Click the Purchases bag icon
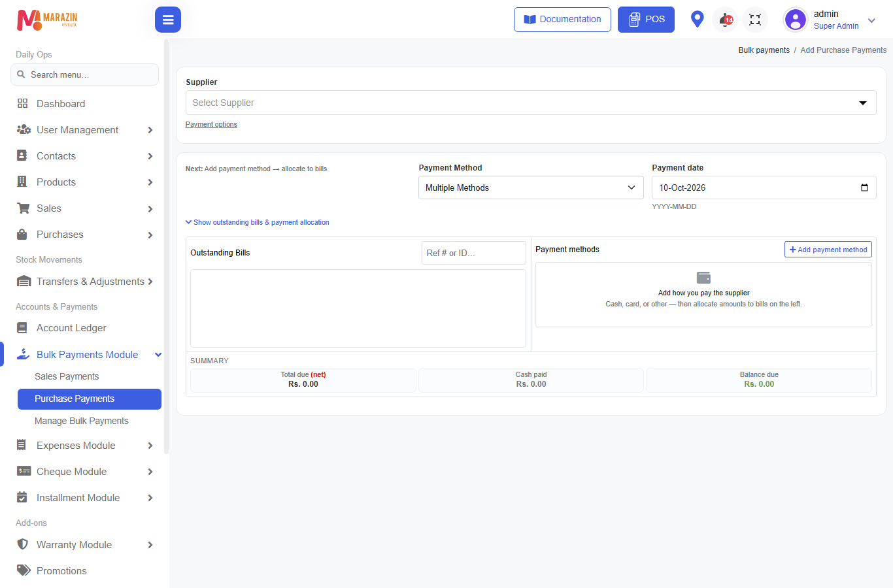 click(x=22, y=234)
